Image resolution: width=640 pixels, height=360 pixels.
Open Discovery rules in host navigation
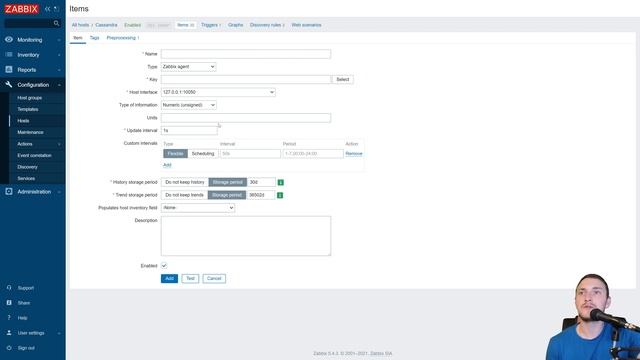[267, 25]
